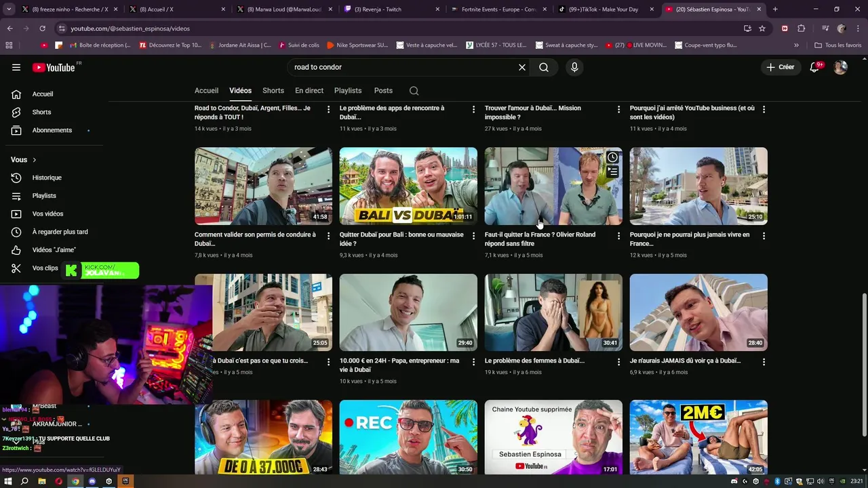The height and width of the screenshot is (488, 868).
Task: Open options for '10.000 € en 24H' video
Action: coord(474,362)
